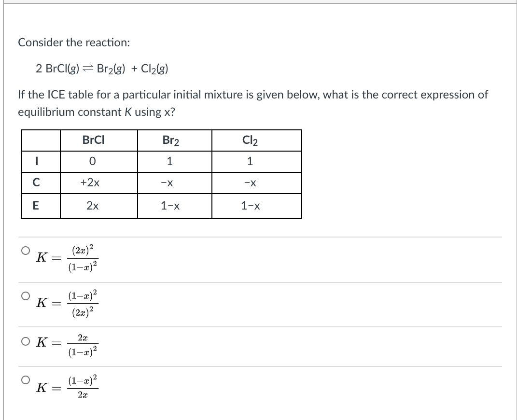Click the I row label in the ICE table
517x420 pixels.
pos(37,162)
